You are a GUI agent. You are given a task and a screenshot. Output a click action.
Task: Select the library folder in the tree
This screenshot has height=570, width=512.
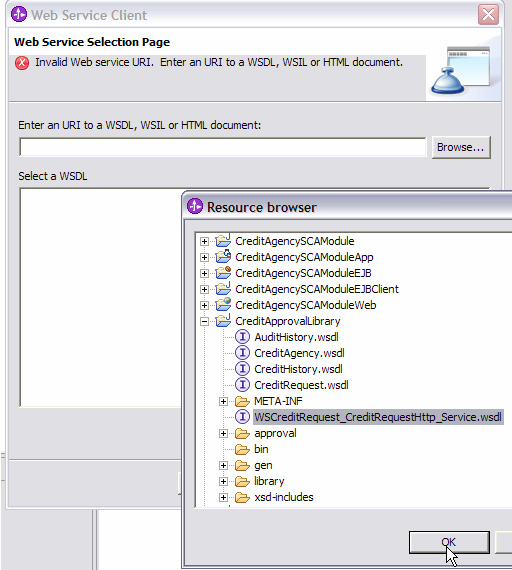tap(269, 481)
